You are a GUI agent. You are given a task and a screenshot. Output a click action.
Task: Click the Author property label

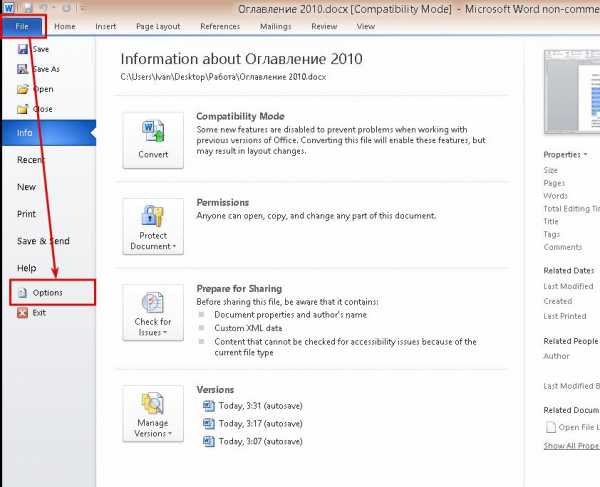(556, 356)
